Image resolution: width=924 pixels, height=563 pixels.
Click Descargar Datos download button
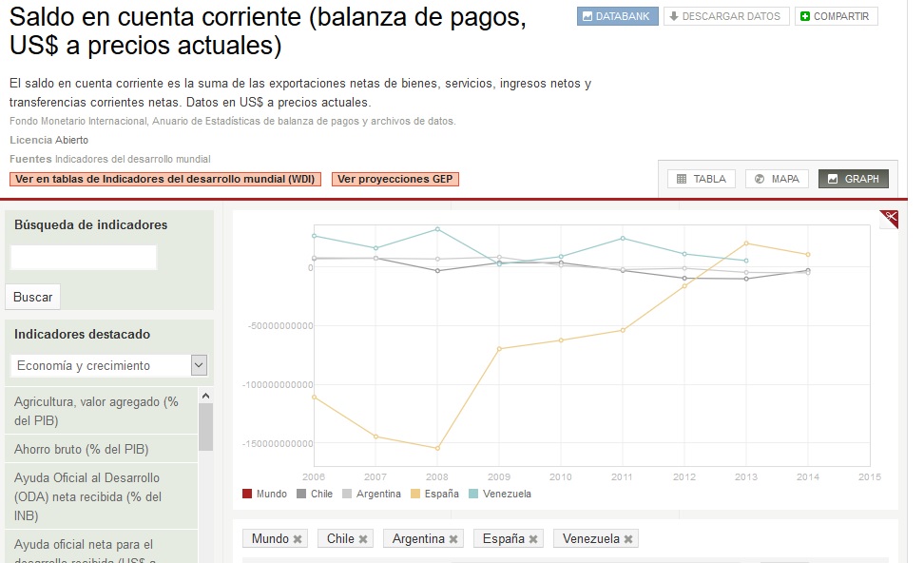(726, 16)
